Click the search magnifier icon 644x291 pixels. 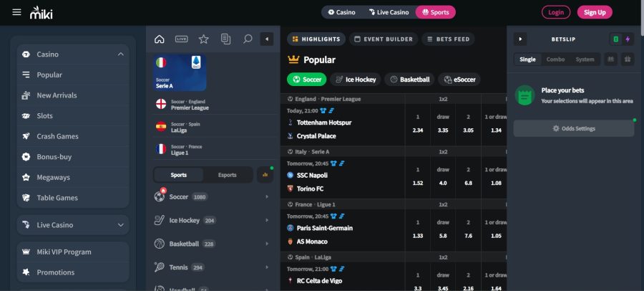pyautogui.click(x=248, y=39)
